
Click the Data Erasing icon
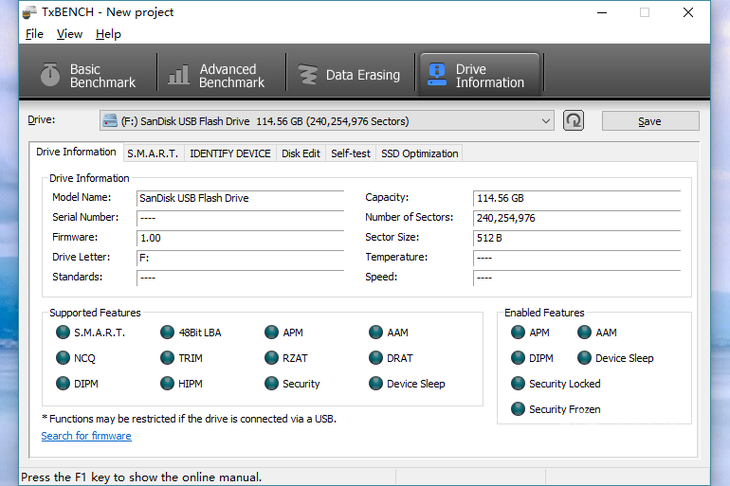point(308,74)
